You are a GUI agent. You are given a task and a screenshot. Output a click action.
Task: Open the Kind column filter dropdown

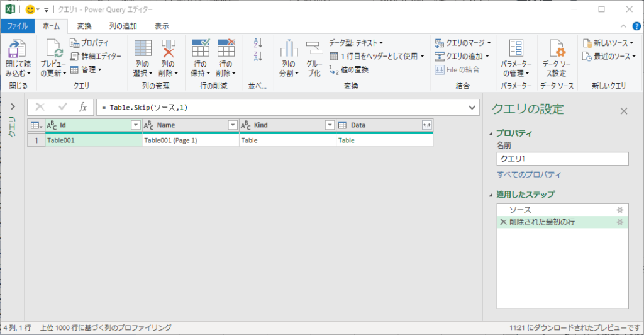click(x=329, y=125)
